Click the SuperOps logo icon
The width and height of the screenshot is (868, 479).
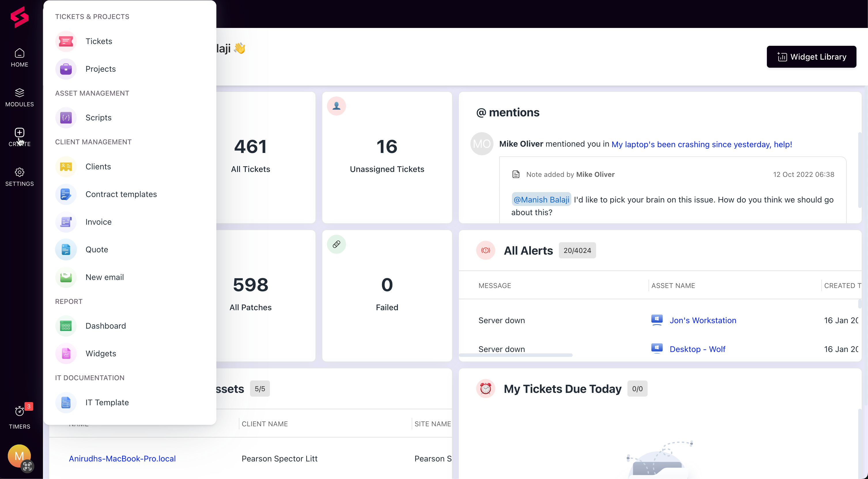pos(19,17)
